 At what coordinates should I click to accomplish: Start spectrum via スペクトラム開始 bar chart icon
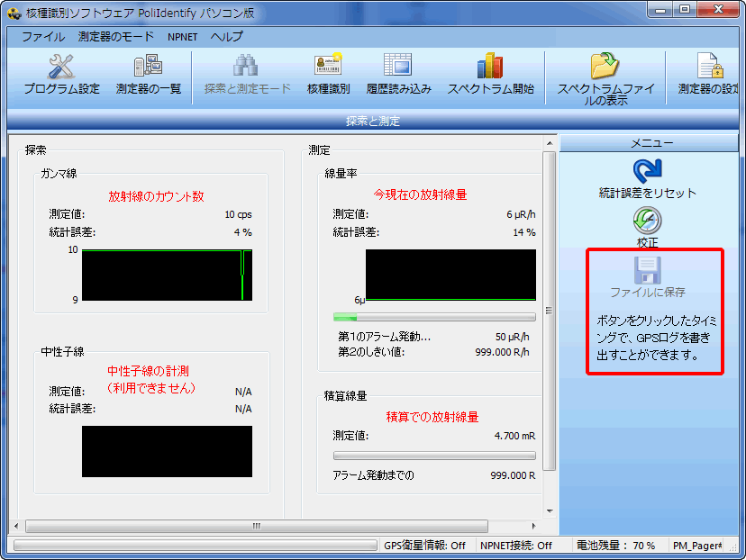(490, 65)
